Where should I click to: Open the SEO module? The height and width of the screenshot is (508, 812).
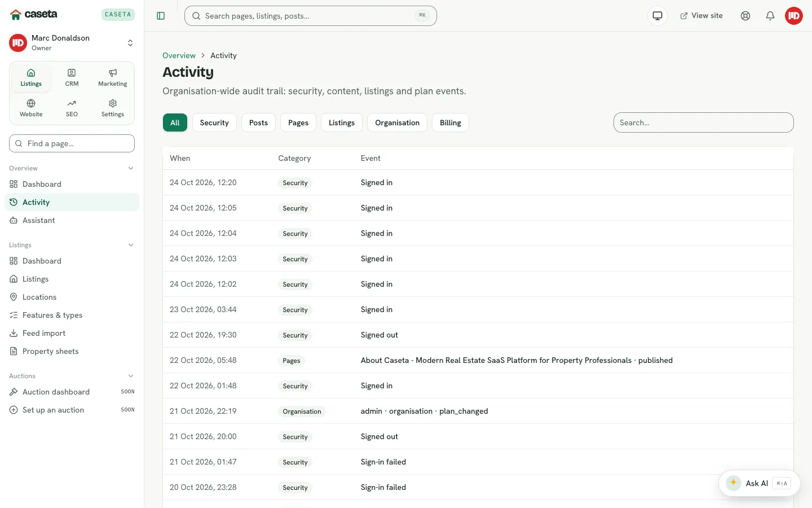pos(72,108)
